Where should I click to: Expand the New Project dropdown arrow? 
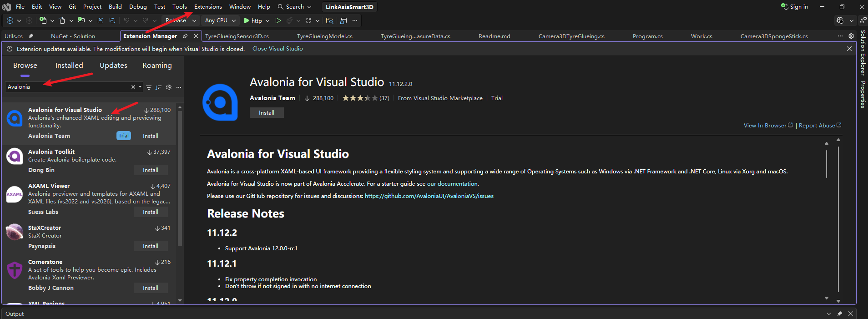52,20
